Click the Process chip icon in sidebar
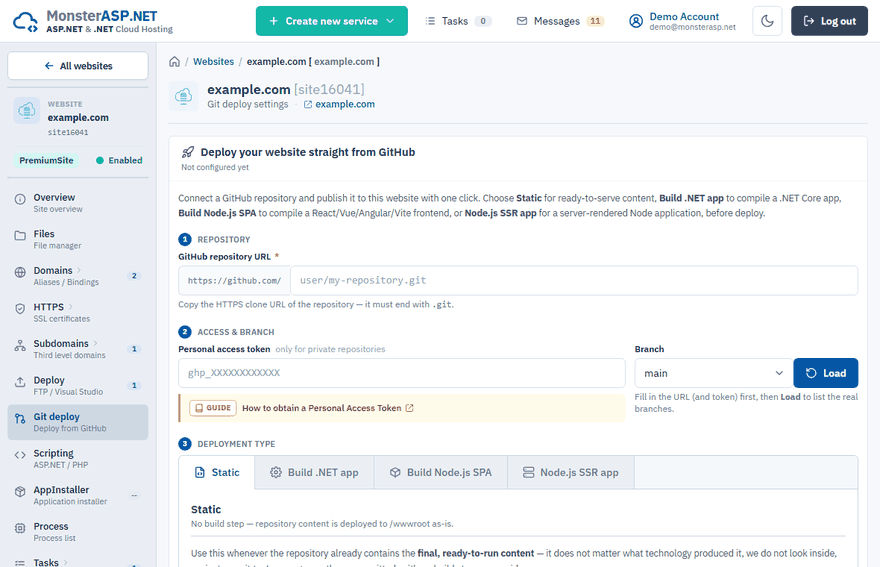This screenshot has height=567, width=880. point(20,528)
